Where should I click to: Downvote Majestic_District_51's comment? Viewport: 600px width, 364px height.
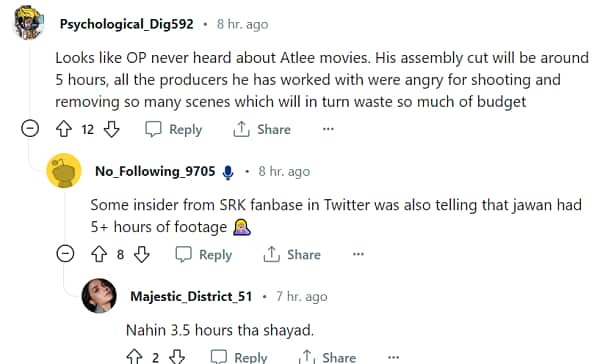pos(177,357)
